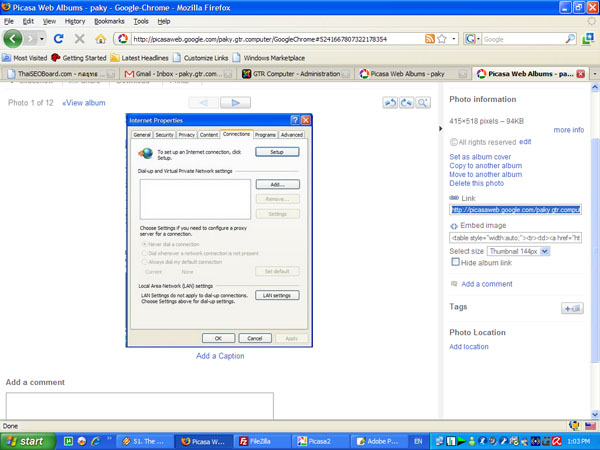600x450 pixels.
Task: Click the more info link
Action: pyautogui.click(x=569, y=130)
